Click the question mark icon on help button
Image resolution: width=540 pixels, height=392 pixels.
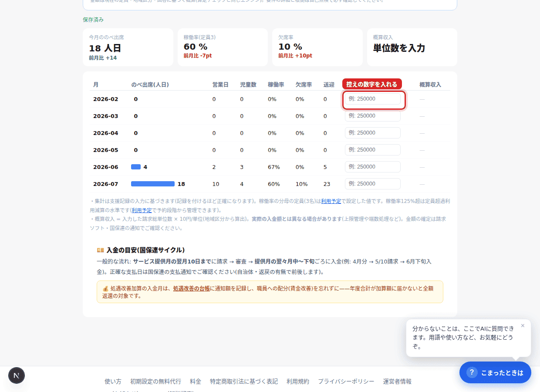click(472, 372)
